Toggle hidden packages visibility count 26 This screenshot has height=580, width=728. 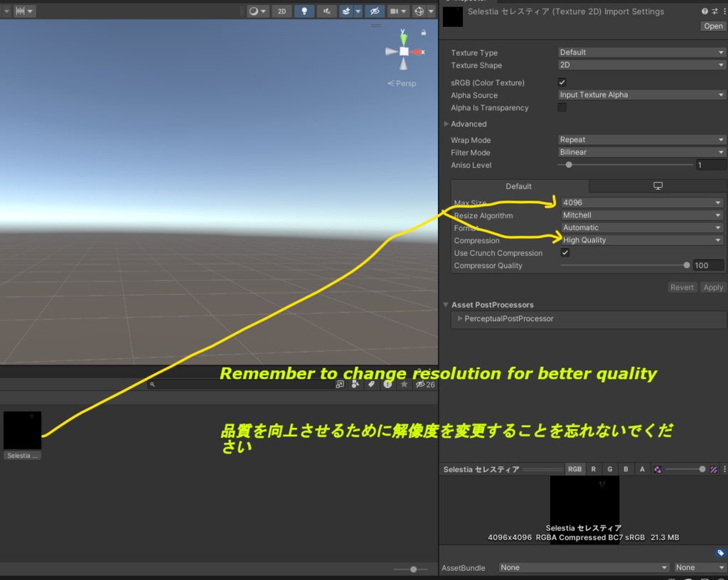pos(425,385)
